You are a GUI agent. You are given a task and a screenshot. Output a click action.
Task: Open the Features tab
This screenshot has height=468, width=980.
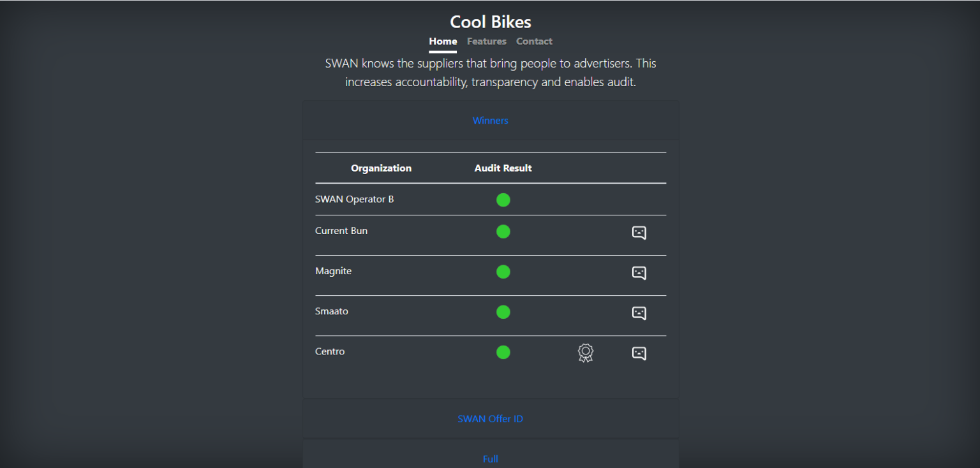coord(487,41)
